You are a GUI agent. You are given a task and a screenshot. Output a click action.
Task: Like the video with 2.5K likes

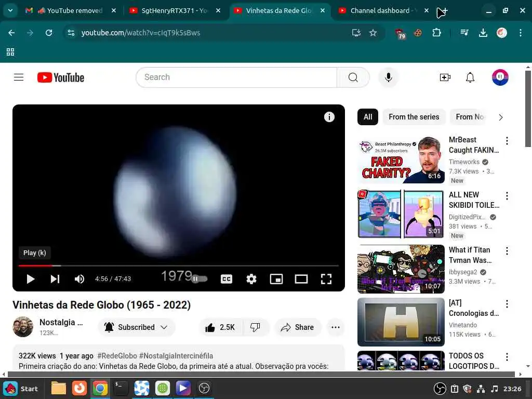[220, 327]
